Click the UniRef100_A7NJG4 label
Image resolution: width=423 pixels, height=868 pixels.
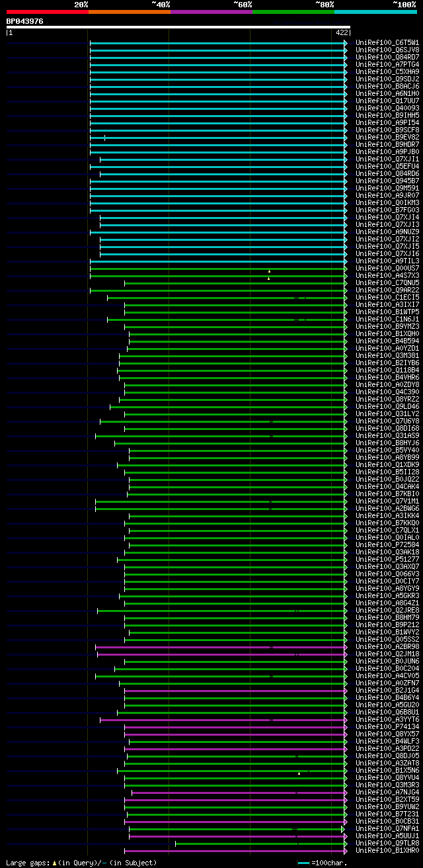tap(387, 792)
